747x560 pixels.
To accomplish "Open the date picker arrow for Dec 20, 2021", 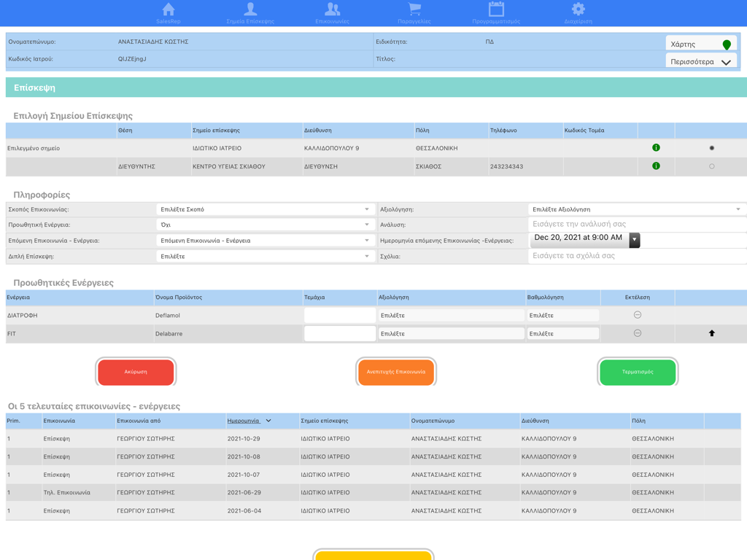I will [x=634, y=240].
